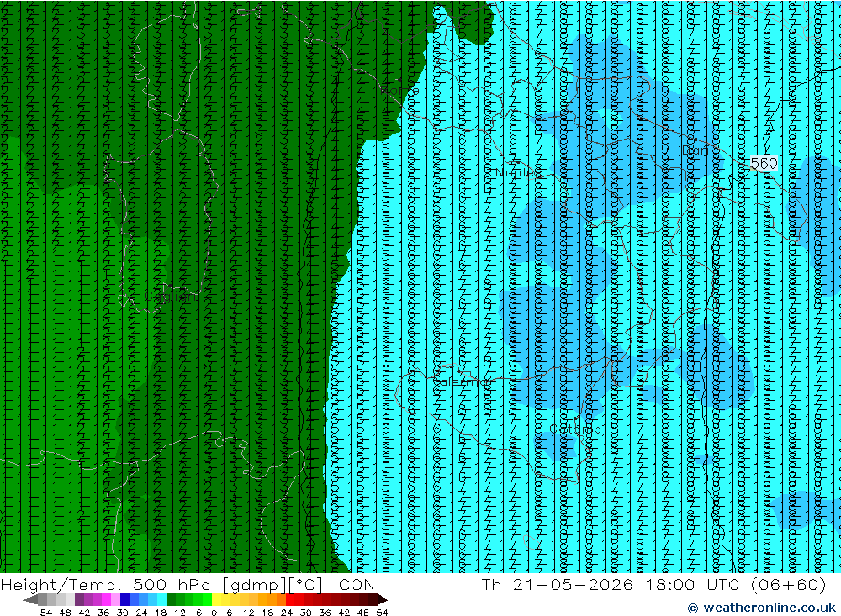The width and height of the screenshot is (841, 616).
Task: Click the 54 legend maximum value
Action: pyautogui.click(x=382, y=613)
